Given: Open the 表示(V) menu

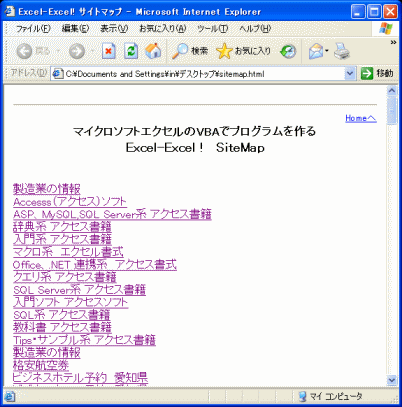Looking at the screenshot, I should click(x=114, y=29).
